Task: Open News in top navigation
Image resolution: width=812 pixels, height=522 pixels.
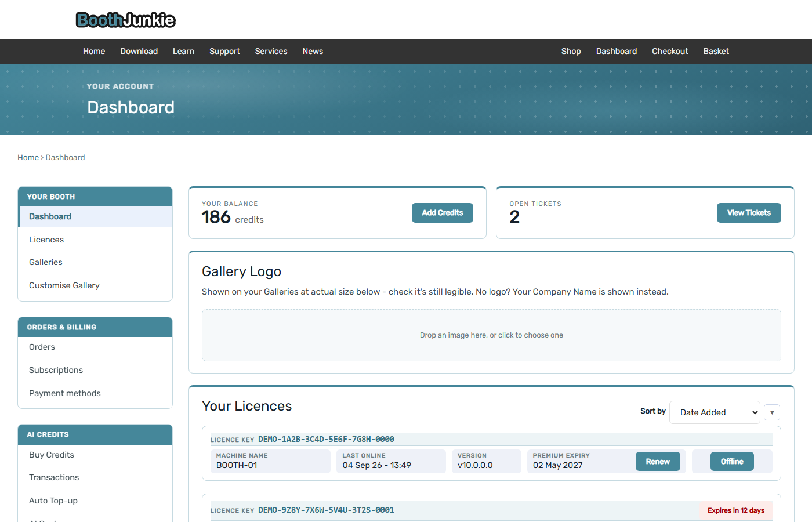Action: click(x=313, y=51)
